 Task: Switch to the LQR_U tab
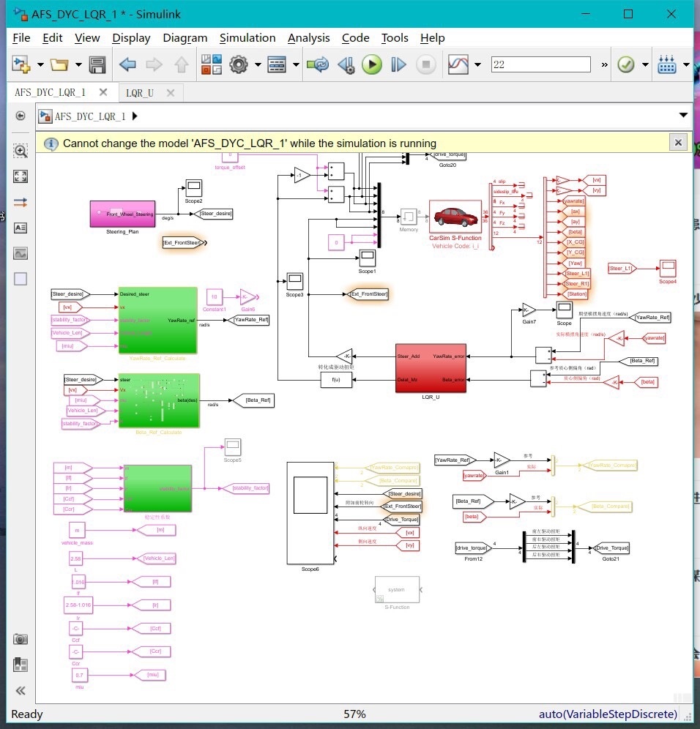pyautogui.click(x=140, y=93)
